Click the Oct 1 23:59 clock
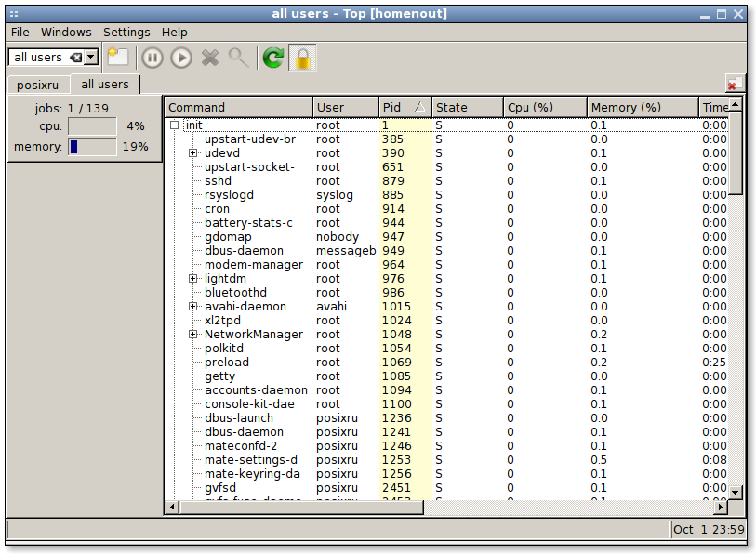 709,530
